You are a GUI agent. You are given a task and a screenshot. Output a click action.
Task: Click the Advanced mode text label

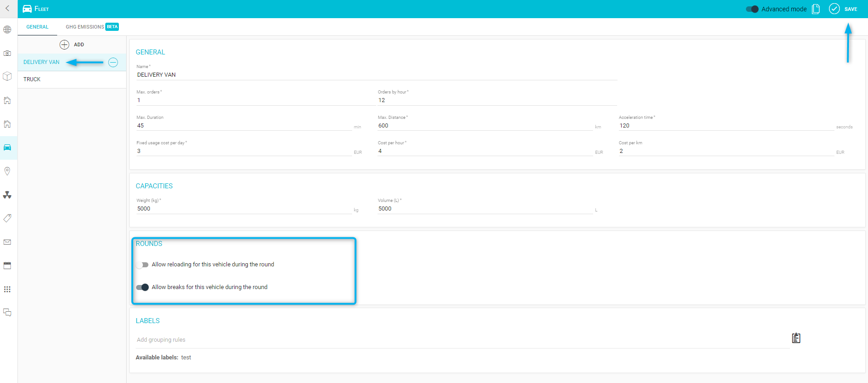(x=784, y=9)
